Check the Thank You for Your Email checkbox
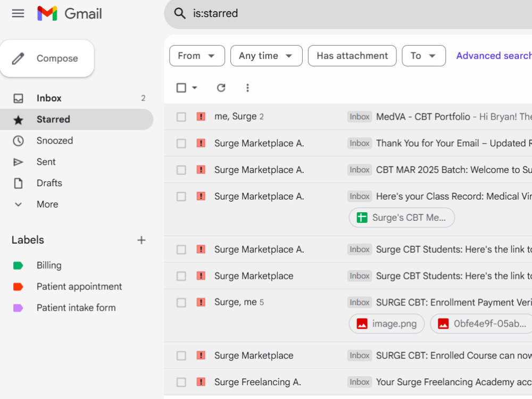Screen dimensions: 532x399 click(181, 144)
